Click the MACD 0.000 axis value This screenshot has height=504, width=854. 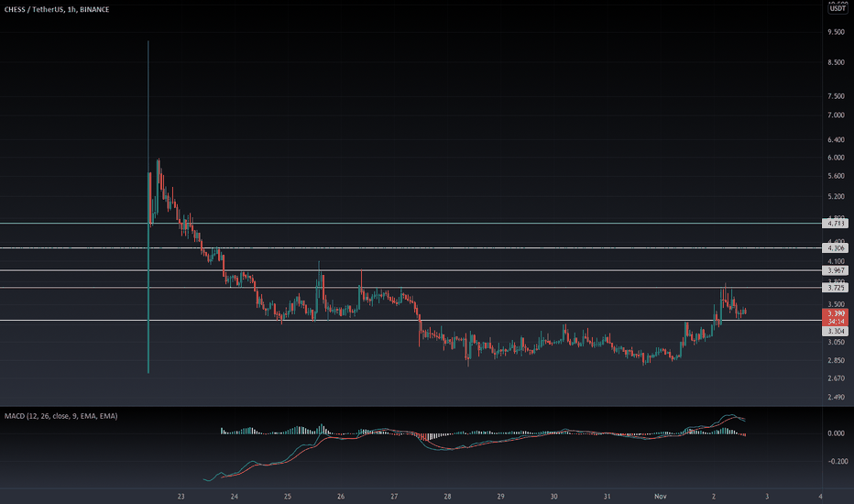coord(836,433)
